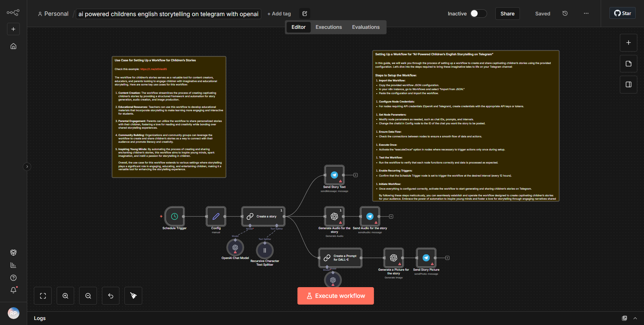Expand the collapsed left sidebar arrow

point(27,167)
